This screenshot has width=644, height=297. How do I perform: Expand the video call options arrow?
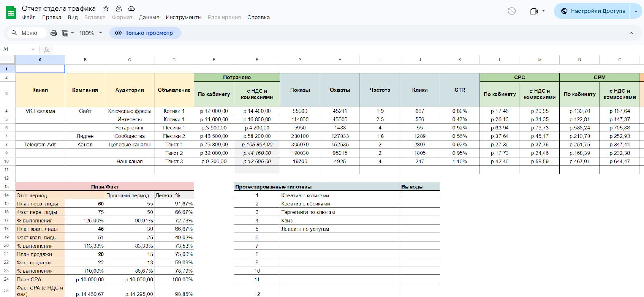click(543, 11)
